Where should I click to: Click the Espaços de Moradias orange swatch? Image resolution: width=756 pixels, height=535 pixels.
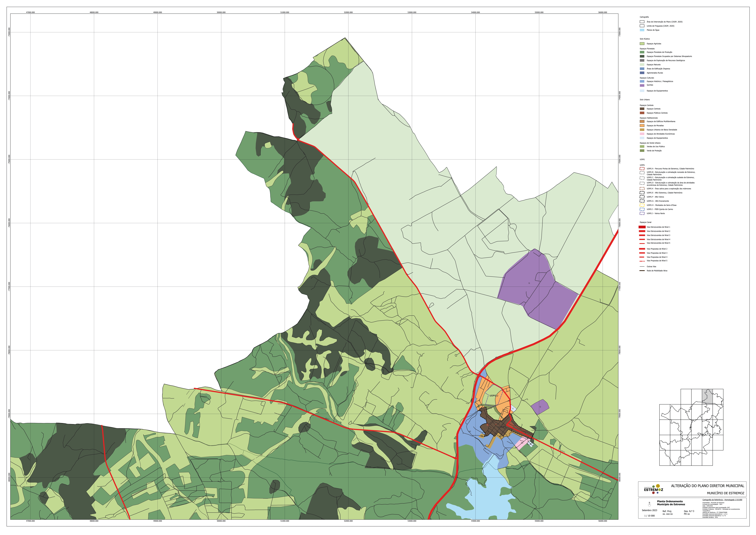tap(642, 125)
